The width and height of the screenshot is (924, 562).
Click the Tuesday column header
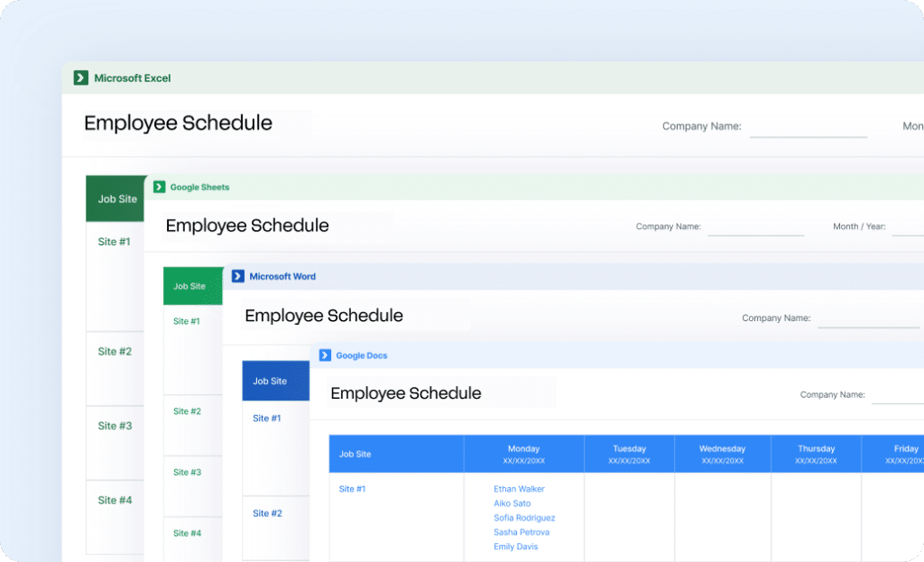click(x=629, y=454)
